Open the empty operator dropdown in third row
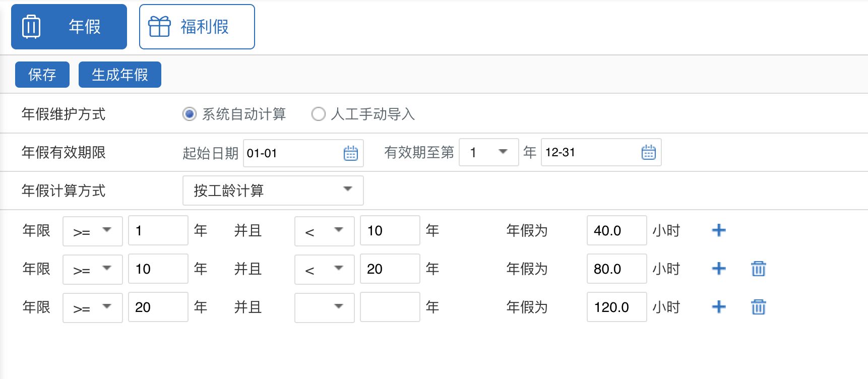This screenshot has width=868, height=379. click(324, 307)
